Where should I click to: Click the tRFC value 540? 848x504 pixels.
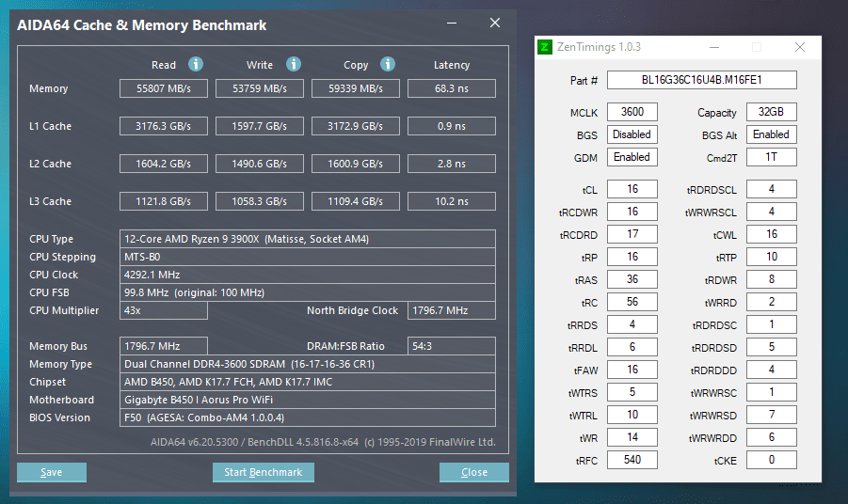(632, 460)
